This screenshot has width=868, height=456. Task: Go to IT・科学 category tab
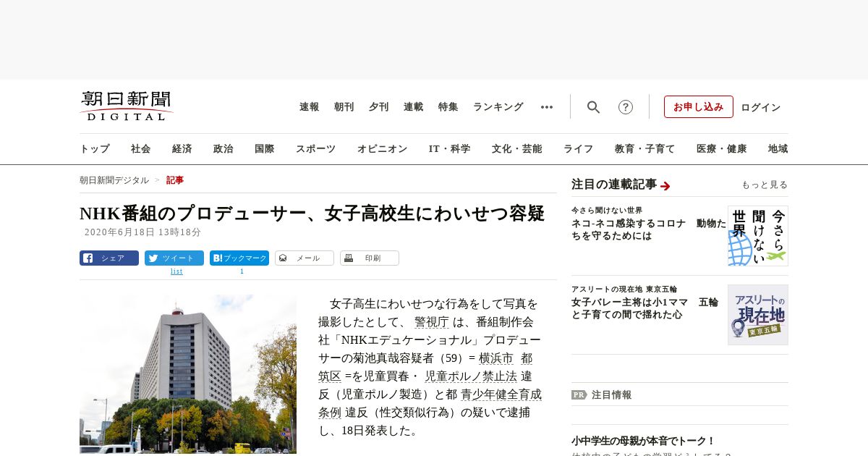point(450,149)
